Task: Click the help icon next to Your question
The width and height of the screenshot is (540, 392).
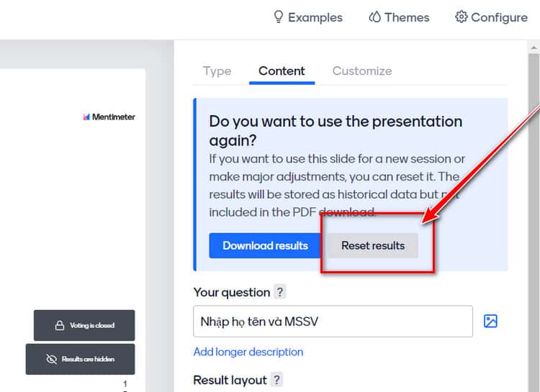Action: coord(280,292)
